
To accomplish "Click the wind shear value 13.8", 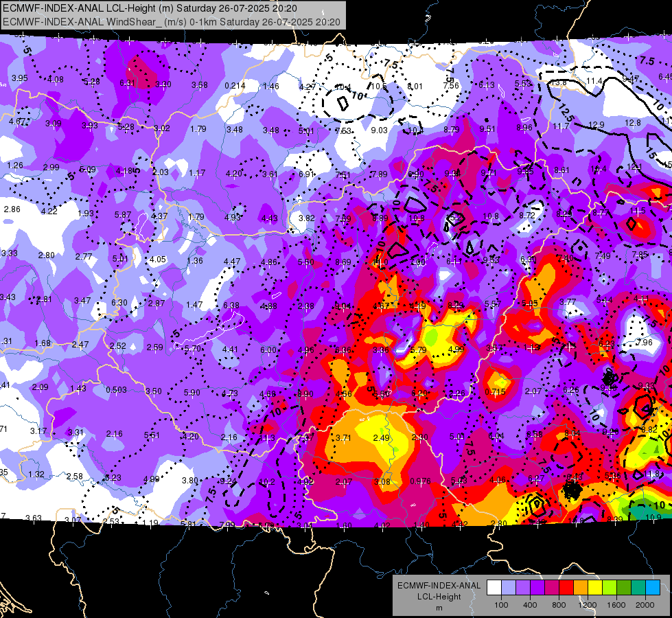I will 559,82.
